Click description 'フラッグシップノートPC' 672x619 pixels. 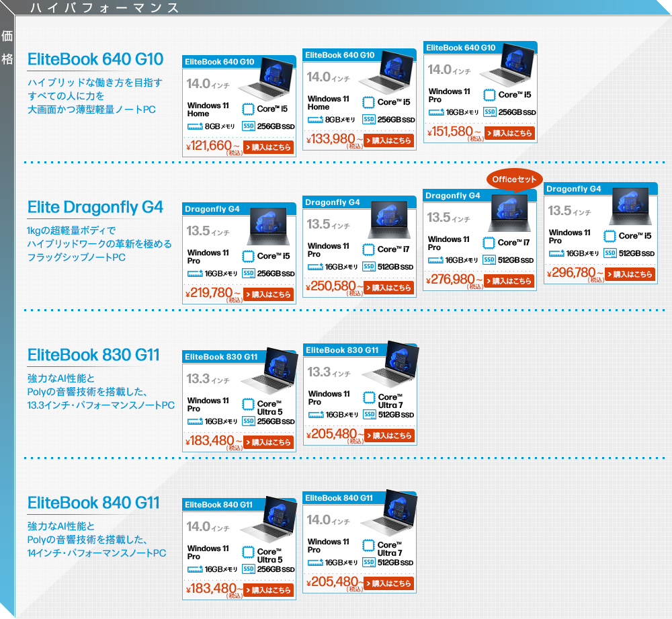click(77, 257)
